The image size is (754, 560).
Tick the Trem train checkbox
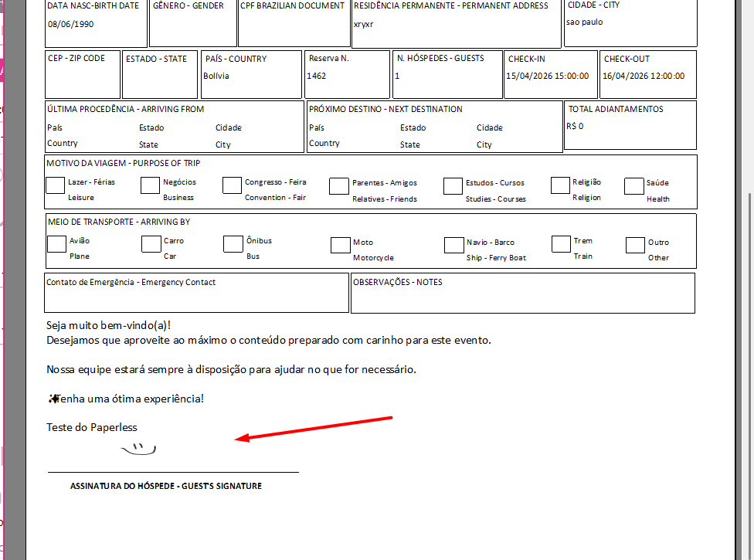coord(561,244)
